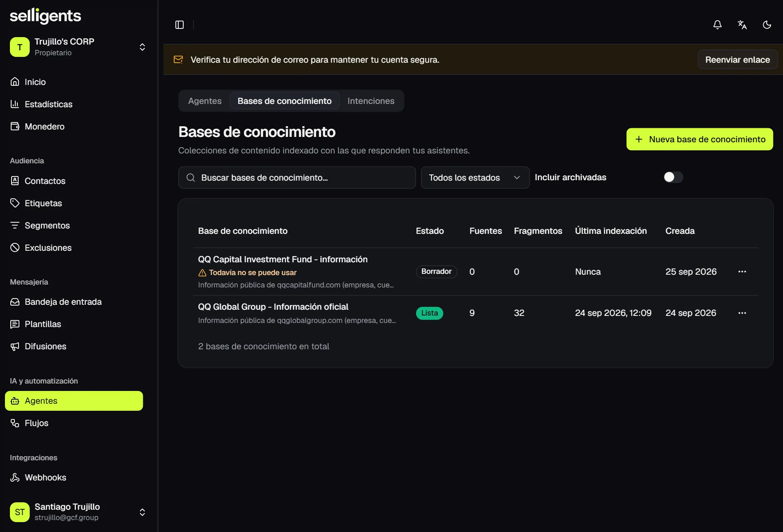The image size is (783, 532).
Task: Click the search magnifier icon
Action: pos(191,178)
